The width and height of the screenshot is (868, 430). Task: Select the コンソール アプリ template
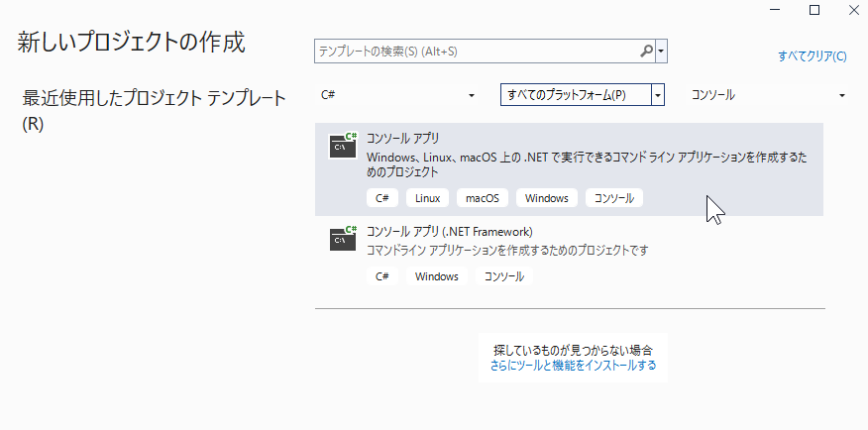(x=403, y=139)
